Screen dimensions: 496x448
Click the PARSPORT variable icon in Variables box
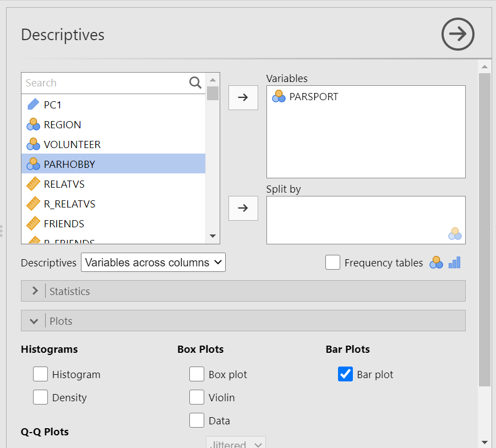click(279, 96)
